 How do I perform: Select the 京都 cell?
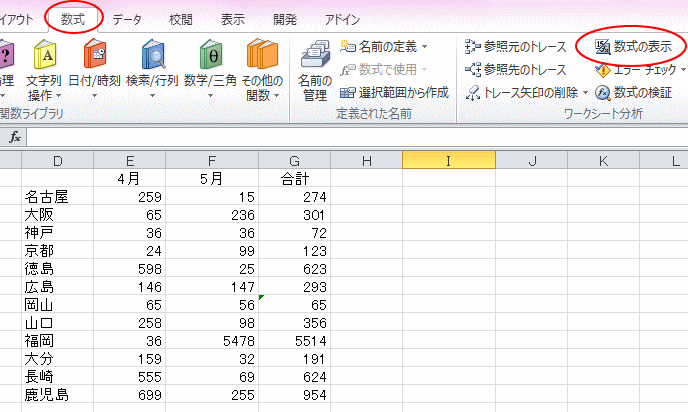(x=57, y=251)
